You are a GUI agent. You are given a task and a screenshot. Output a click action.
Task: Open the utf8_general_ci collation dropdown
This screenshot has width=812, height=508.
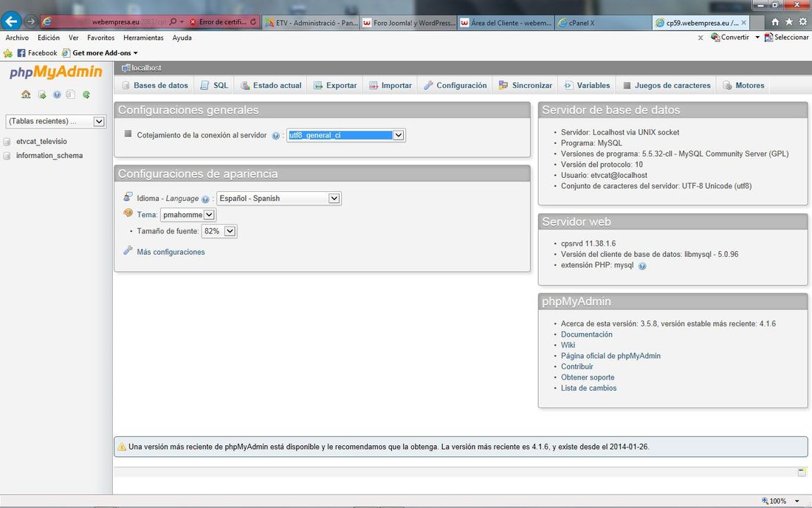(x=346, y=135)
